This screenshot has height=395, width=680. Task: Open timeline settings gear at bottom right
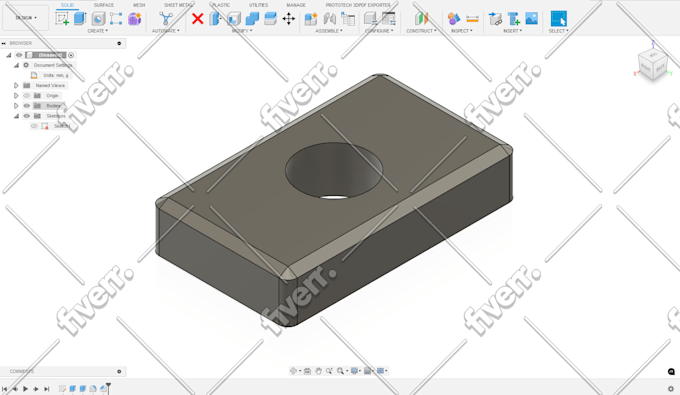coord(671,388)
